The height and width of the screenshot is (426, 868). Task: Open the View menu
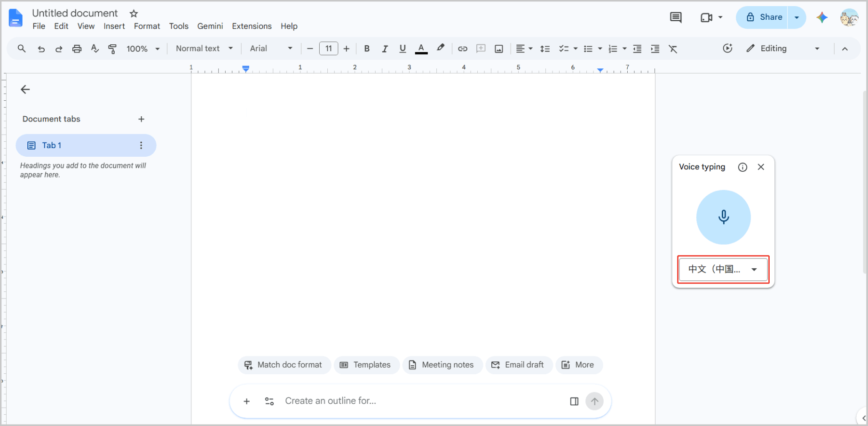click(x=86, y=26)
